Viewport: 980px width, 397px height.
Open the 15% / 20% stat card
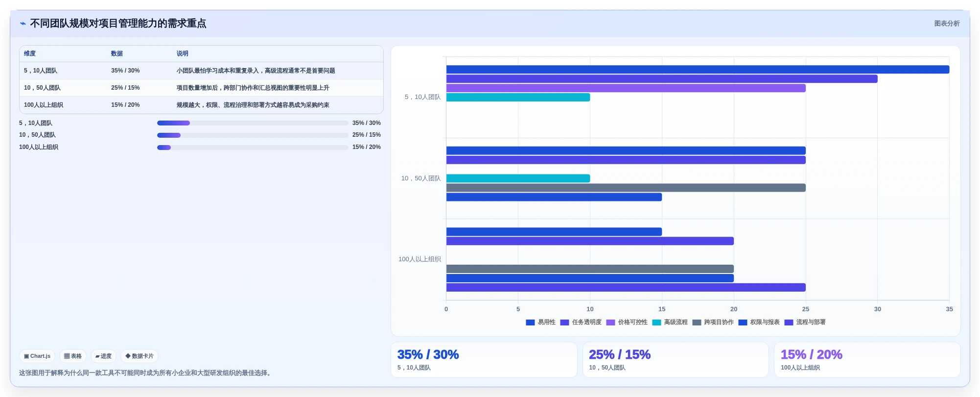(x=867, y=360)
